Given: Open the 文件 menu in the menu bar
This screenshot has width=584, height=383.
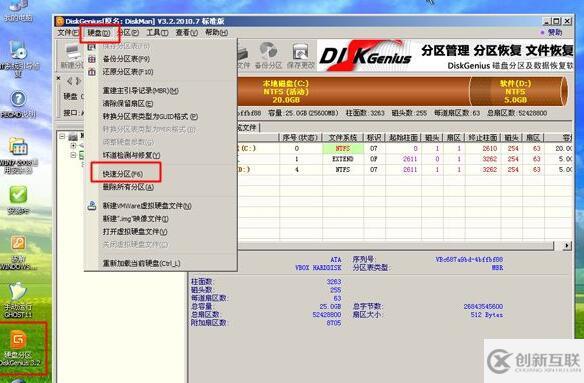Looking at the screenshot, I should (67, 33).
